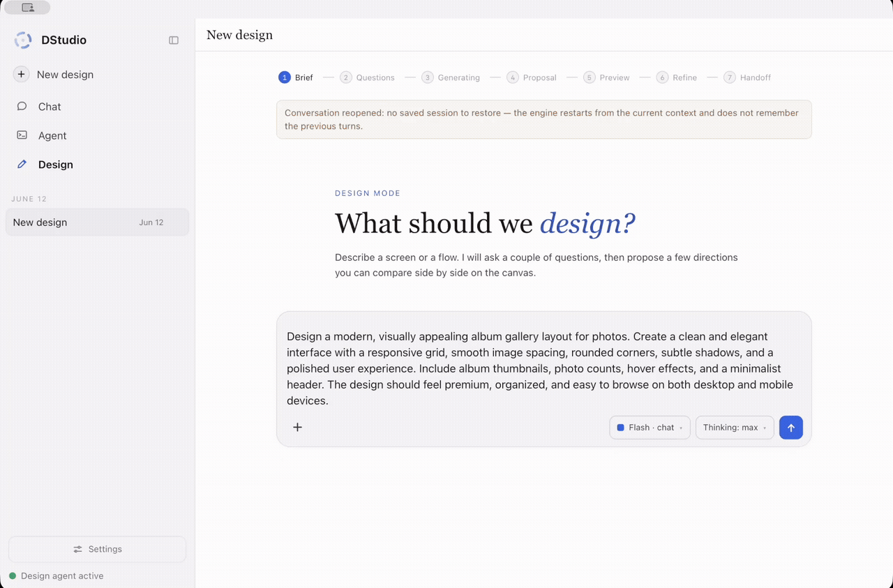Click the Agent terminal icon
The height and width of the screenshot is (588, 893).
click(x=22, y=135)
